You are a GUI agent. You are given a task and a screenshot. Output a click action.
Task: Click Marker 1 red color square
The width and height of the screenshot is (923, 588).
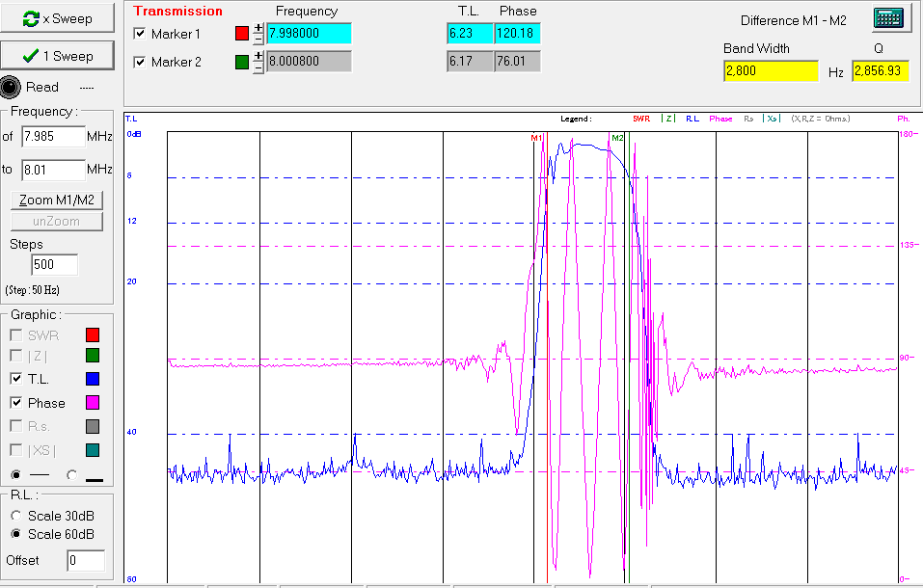[242, 34]
